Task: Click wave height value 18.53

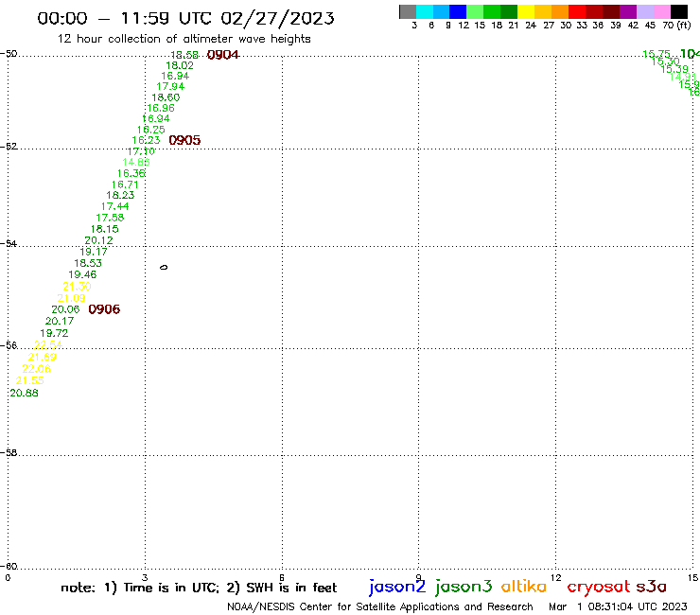Action: pyautogui.click(x=88, y=263)
